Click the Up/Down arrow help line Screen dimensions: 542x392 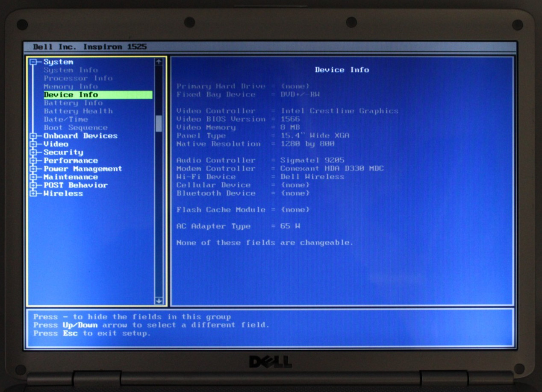[151, 325]
